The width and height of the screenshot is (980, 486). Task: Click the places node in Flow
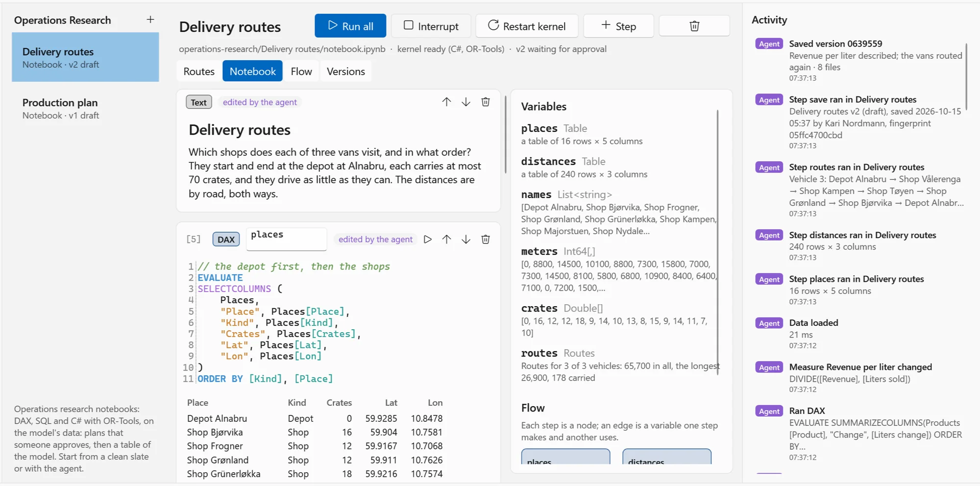click(x=566, y=457)
